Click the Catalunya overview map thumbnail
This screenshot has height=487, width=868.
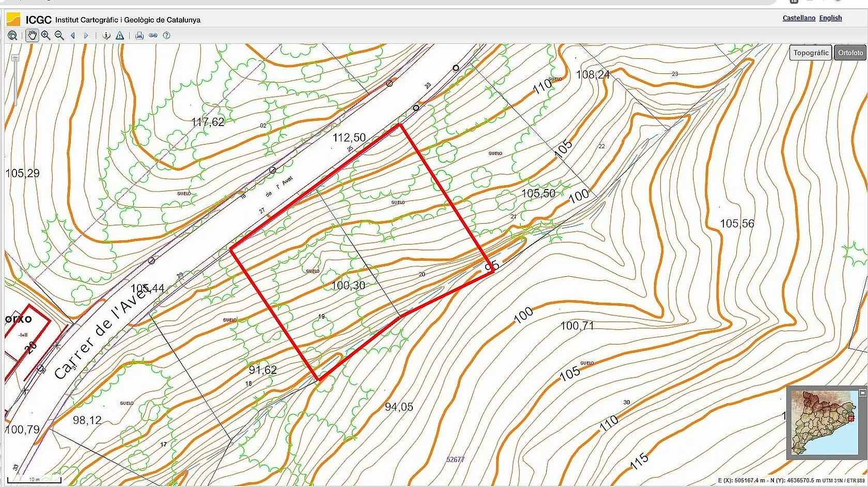coord(825,423)
